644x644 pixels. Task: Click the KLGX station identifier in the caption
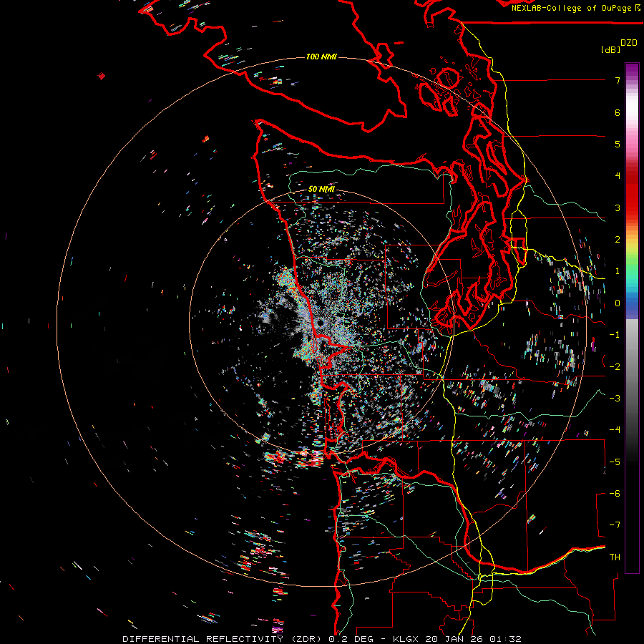(406, 639)
